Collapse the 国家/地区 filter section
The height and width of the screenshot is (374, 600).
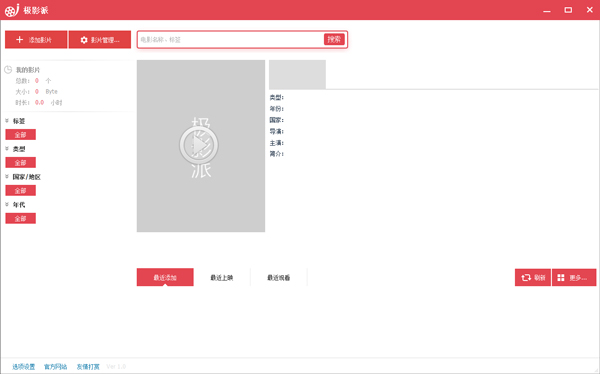7,176
